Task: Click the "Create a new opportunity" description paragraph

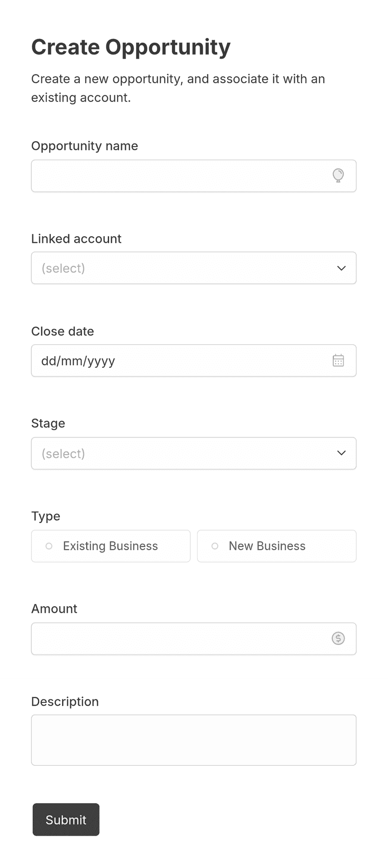Action: pos(178,88)
